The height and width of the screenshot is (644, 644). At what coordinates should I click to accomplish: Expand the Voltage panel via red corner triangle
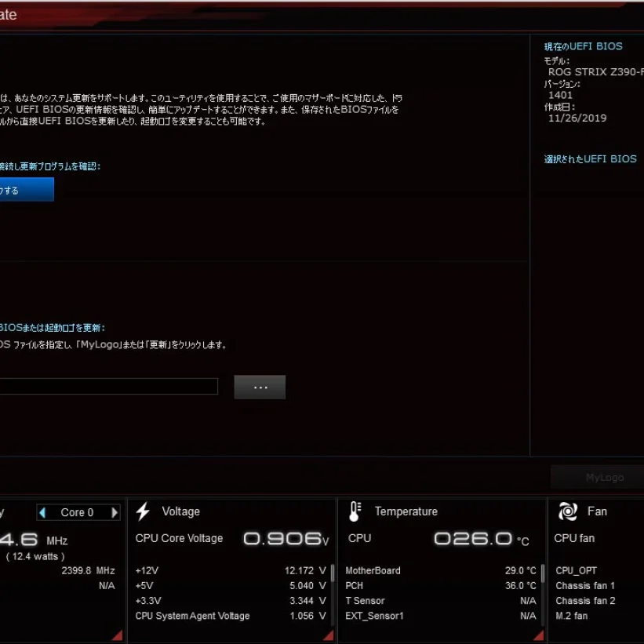tap(329, 635)
